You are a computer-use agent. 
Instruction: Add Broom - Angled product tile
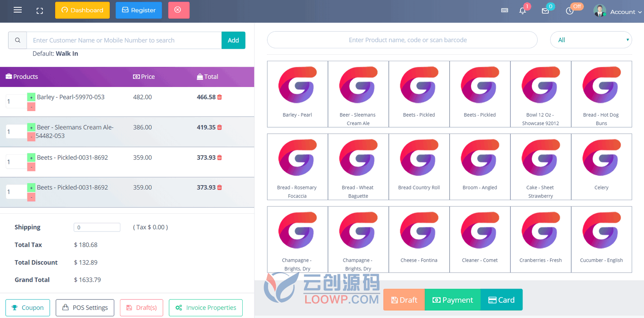[480, 167]
